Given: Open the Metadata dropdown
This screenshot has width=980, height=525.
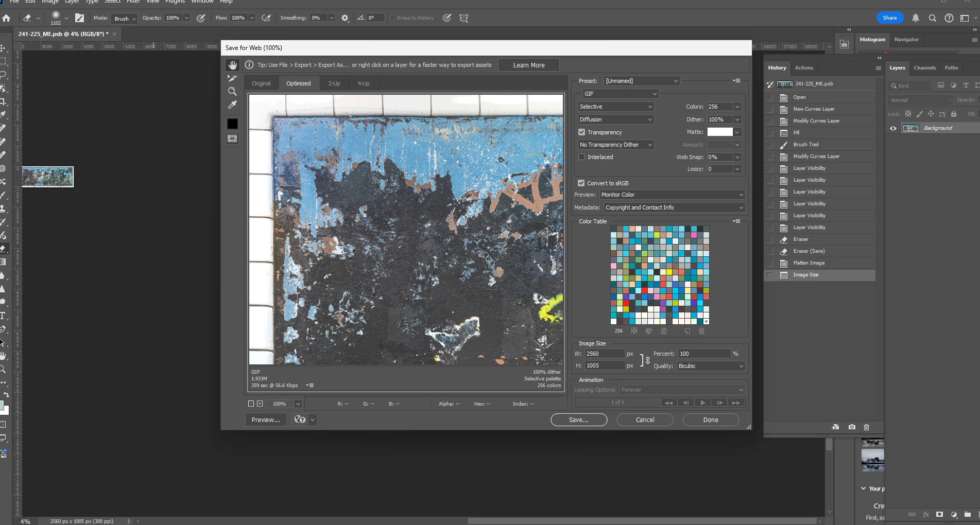Looking at the screenshot, I should 674,207.
